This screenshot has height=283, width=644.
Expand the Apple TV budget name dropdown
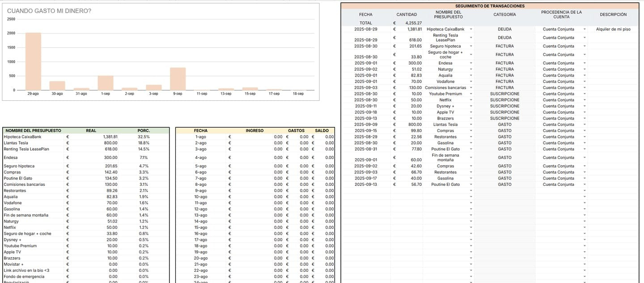pyautogui.click(x=471, y=112)
